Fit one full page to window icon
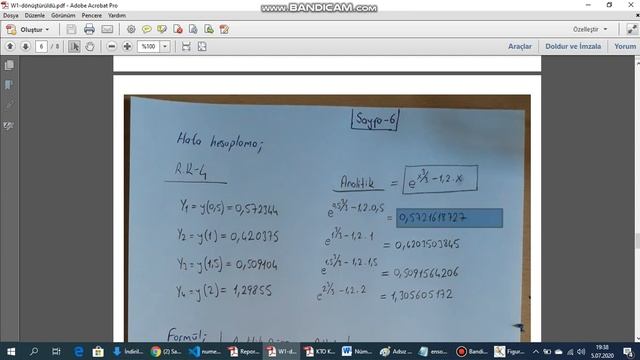Screen dimensions: 640x360 [202, 47]
